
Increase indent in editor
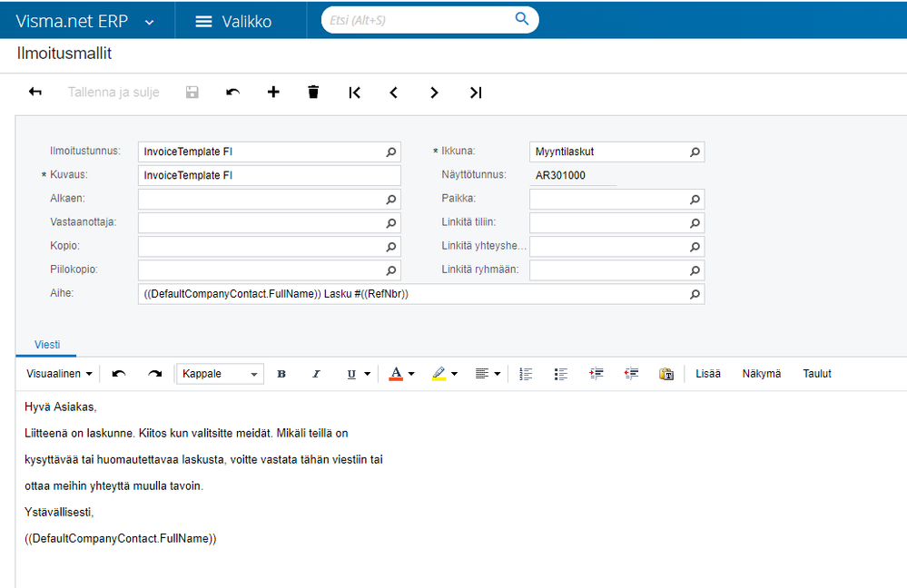pos(596,374)
